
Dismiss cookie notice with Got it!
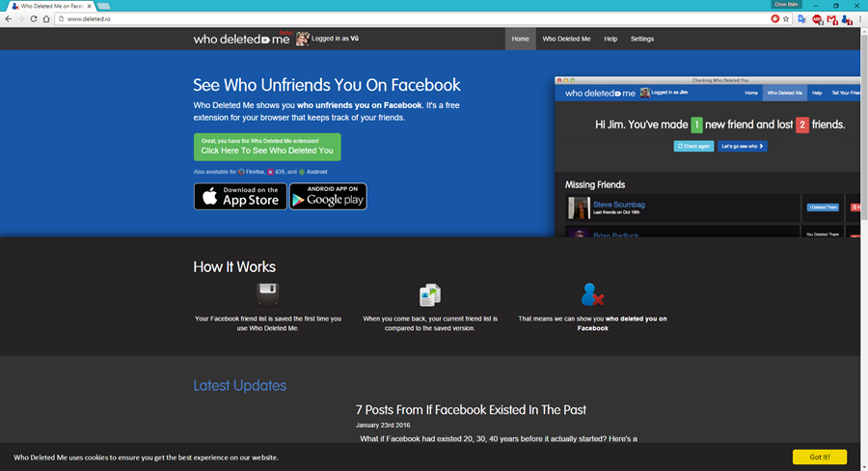click(x=819, y=457)
